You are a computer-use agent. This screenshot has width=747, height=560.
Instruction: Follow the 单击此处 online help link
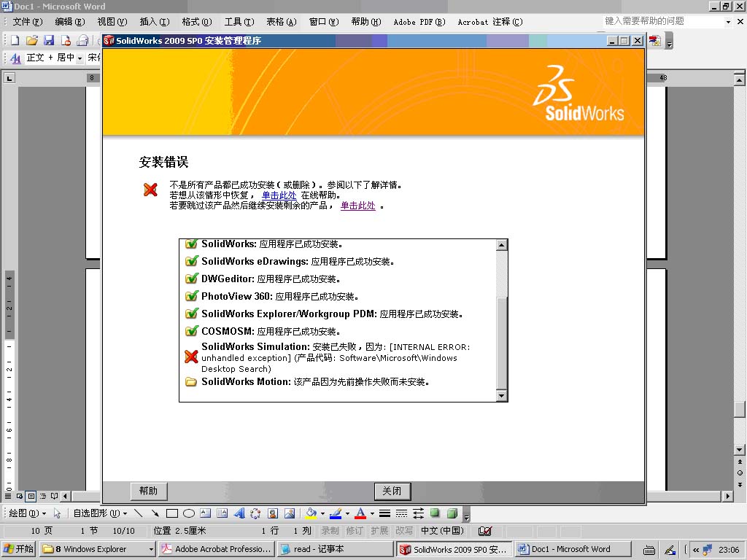coord(279,195)
